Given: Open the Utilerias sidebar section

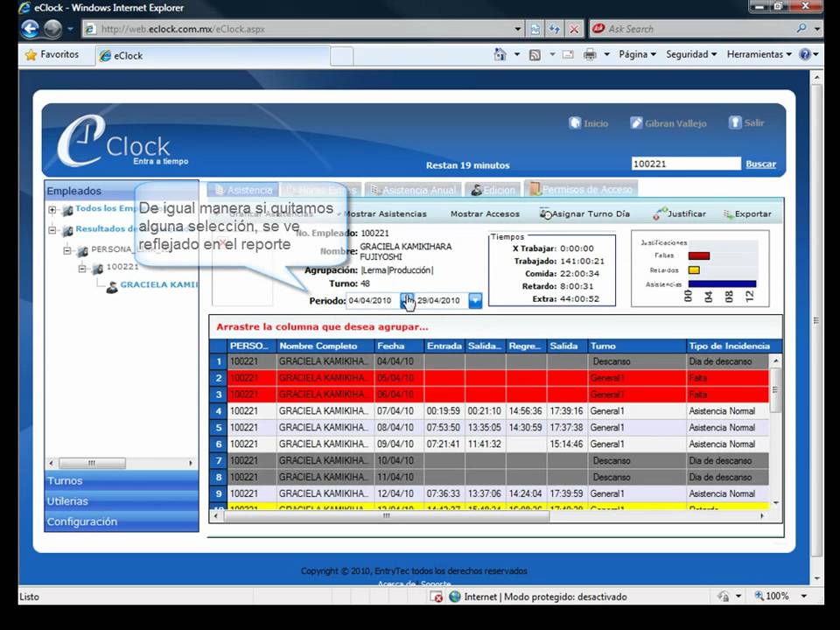Looking at the screenshot, I should [x=122, y=500].
